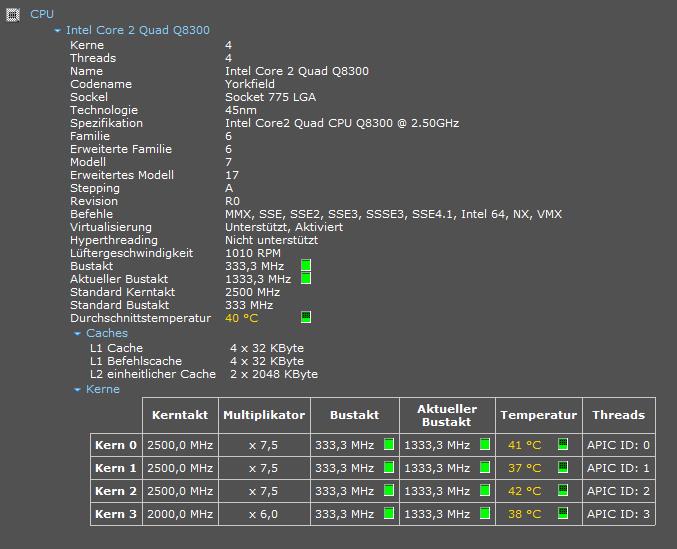Click the 37 °C temperature value
The width and height of the screenshot is (677, 549).
point(524,468)
